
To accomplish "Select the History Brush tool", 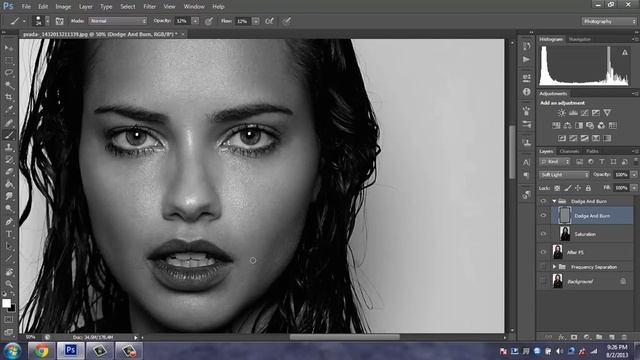I will [9, 159].
